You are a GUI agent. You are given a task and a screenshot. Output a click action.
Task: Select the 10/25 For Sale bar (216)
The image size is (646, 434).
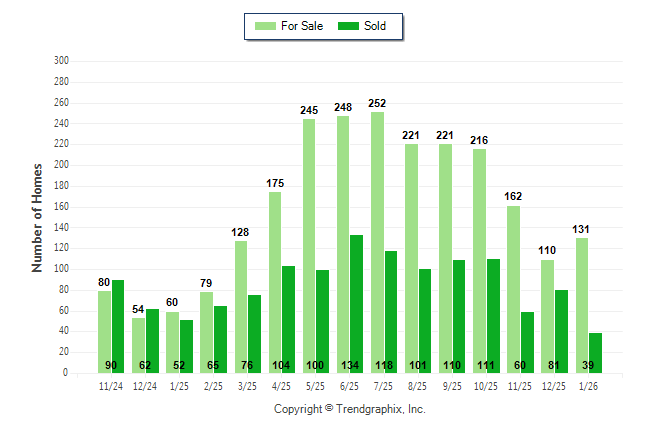click(480, 260)
